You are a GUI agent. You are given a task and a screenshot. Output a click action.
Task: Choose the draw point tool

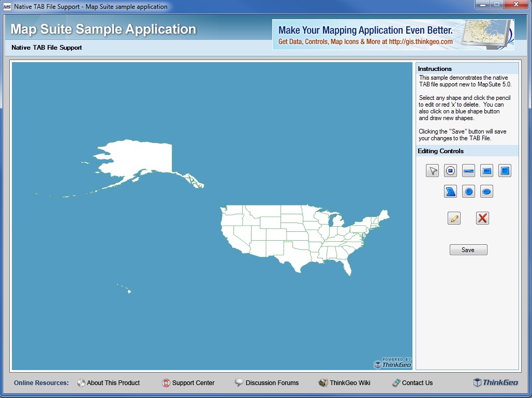(x=450, y=170)
